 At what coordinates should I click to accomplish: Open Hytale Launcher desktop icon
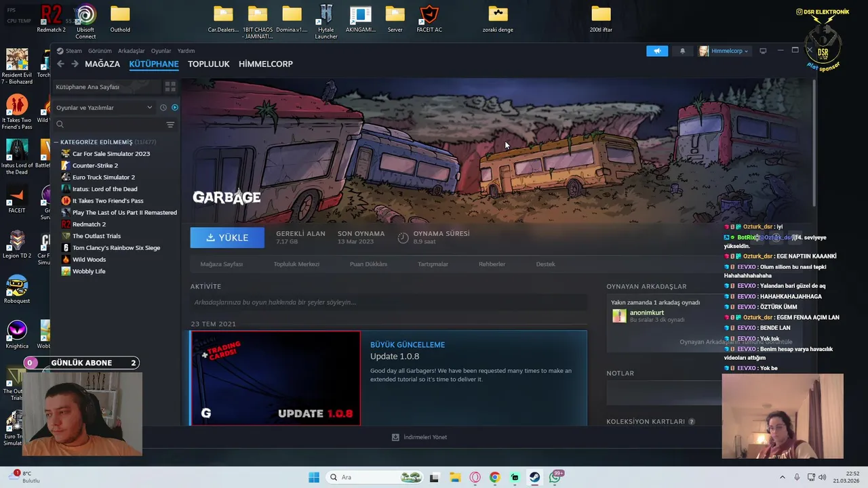pyautogui.click(x=326, y=22)
